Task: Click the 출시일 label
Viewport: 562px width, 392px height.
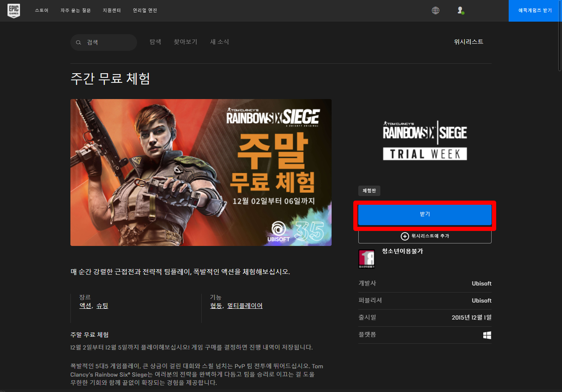Action: click(x=367, y=318)
